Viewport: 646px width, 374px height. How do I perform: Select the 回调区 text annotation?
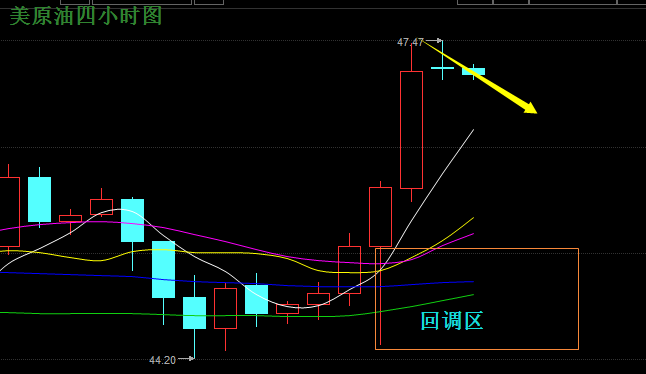point(452,321)
